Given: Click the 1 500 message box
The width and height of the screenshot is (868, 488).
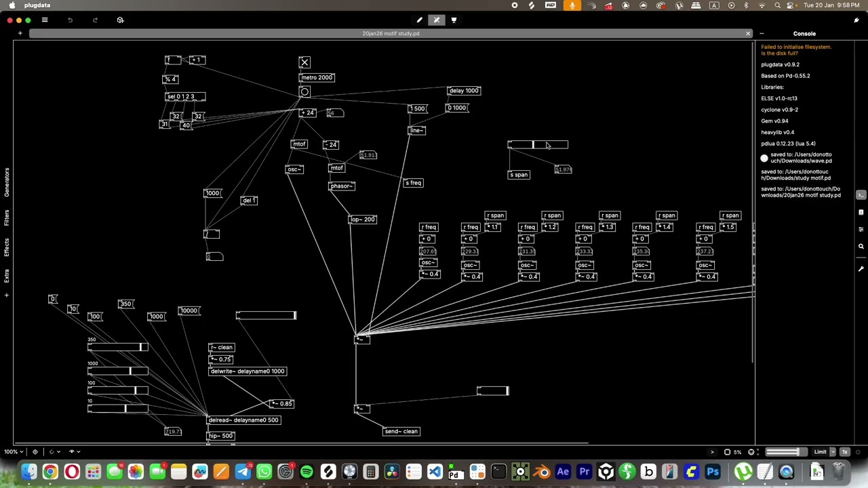Looking at the screenshot, I should 417,108.
